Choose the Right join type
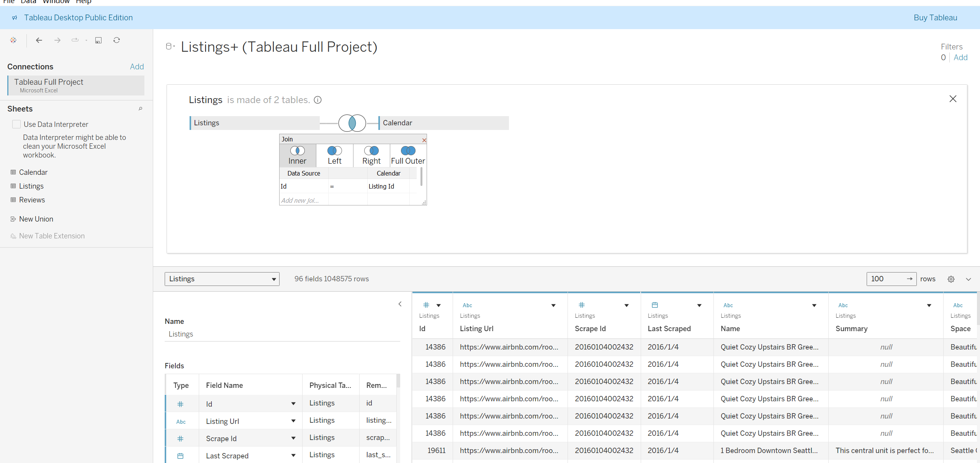This screenshot has height=463, width=980. (371, 155)
